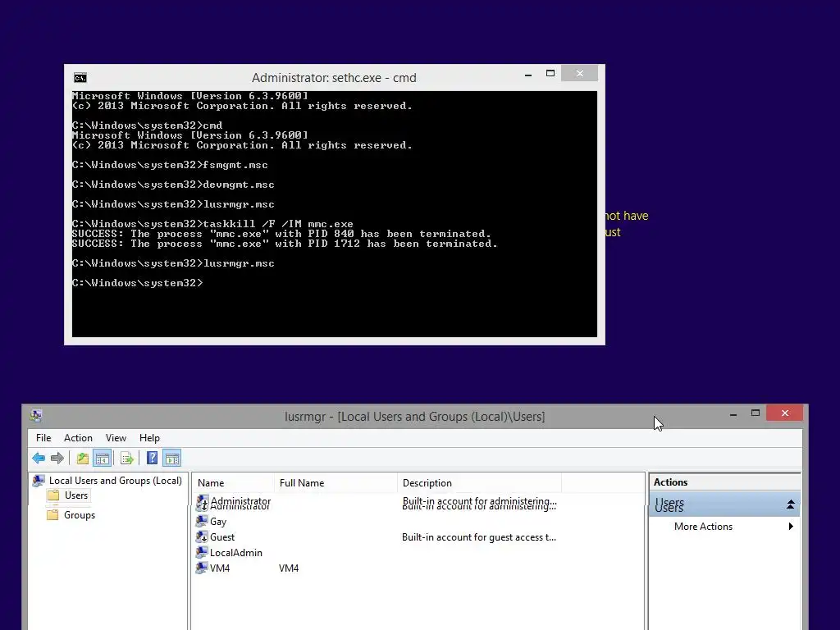840x630 pixels.
Task: Click the Back arrow in lusrmgr toolbar
Action: (x=39, y=458)
